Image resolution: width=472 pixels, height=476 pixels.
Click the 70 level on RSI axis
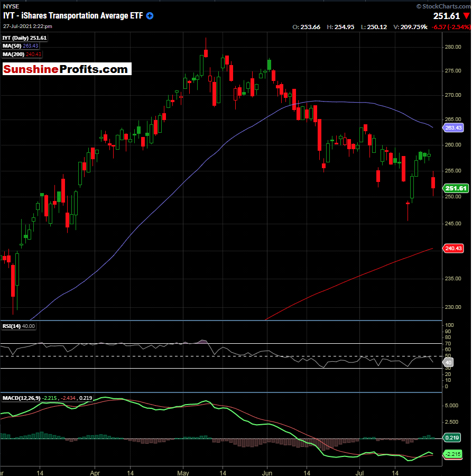[x=448, y=344]
